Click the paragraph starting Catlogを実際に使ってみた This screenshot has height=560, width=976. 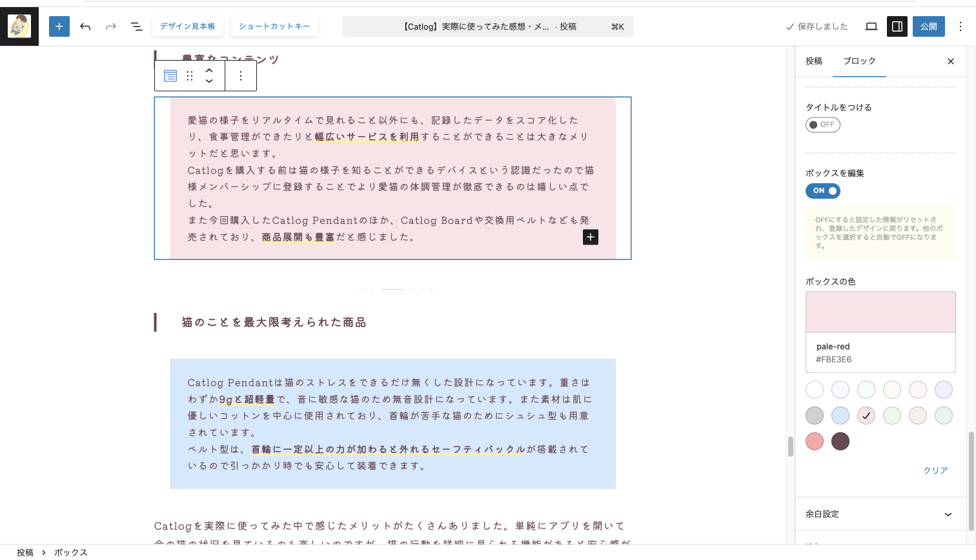pyautogui.click(x=392, y=534)
